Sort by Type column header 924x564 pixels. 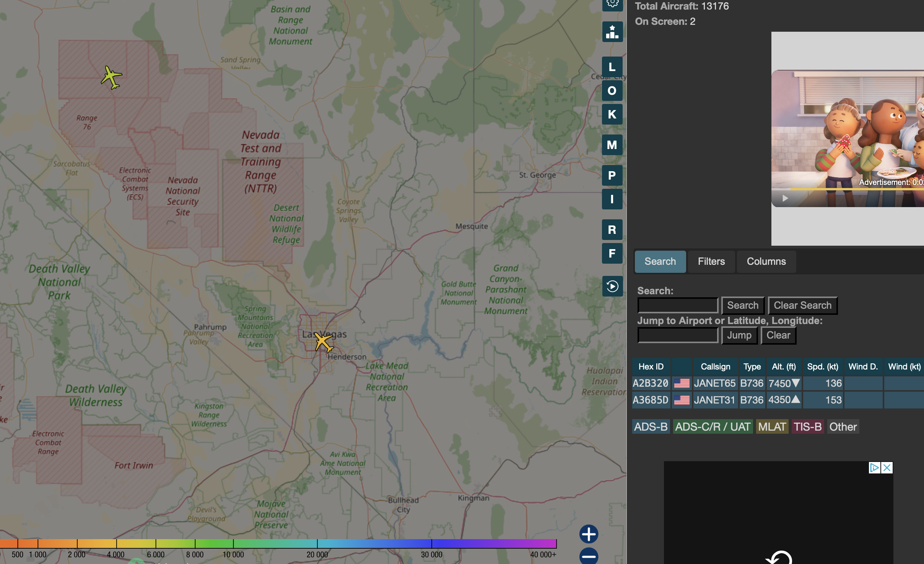coord(752,366)
